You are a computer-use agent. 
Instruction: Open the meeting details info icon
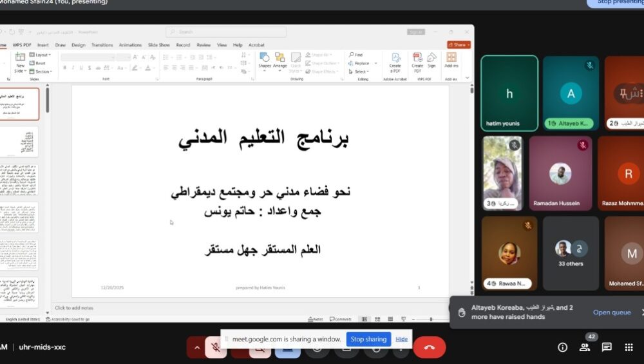click(562, 347)
